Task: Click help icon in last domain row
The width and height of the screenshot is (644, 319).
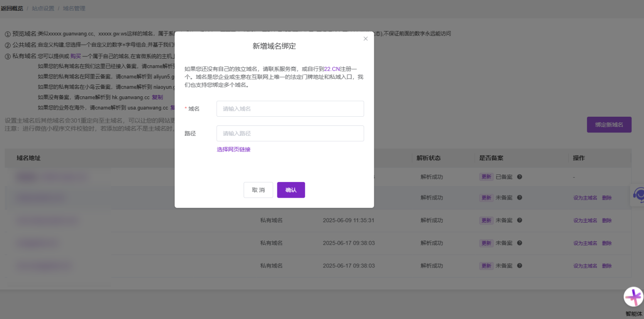Action: 519,266
